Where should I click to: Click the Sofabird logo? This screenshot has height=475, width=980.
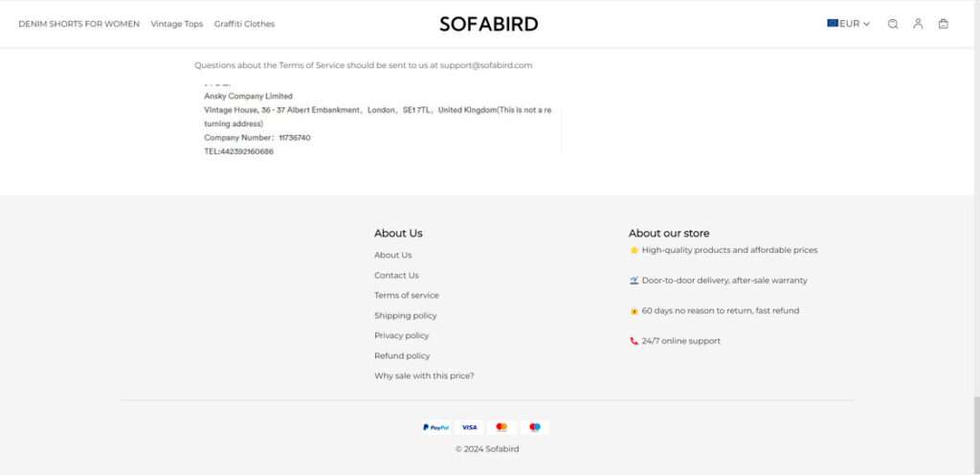pyautogui.click(x=489, y=24)
